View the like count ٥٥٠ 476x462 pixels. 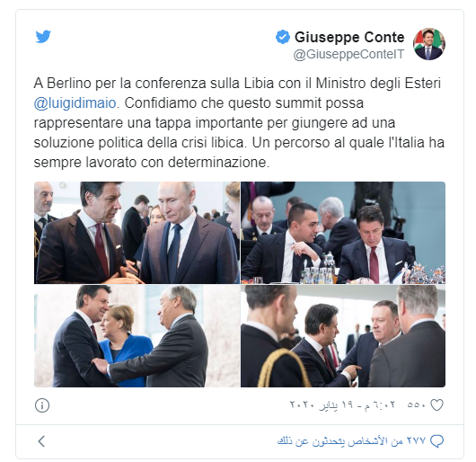(x=417, y=404)
